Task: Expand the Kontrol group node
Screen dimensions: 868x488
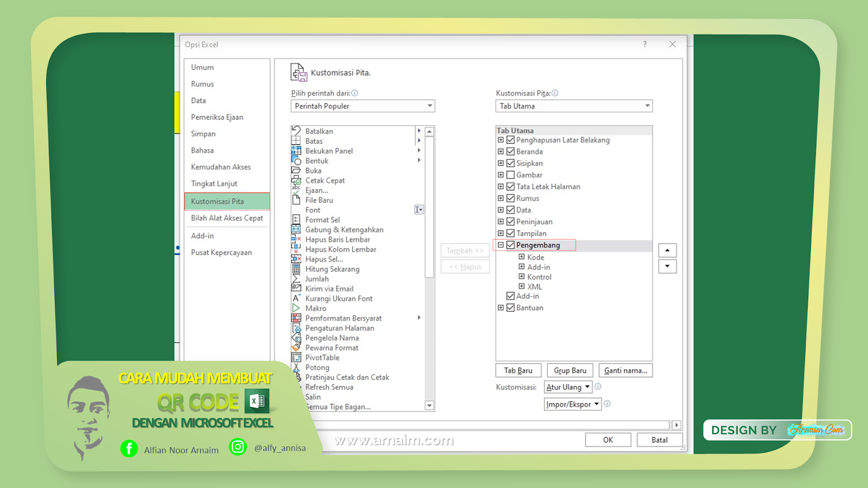Action: click(x=521, y=277)
